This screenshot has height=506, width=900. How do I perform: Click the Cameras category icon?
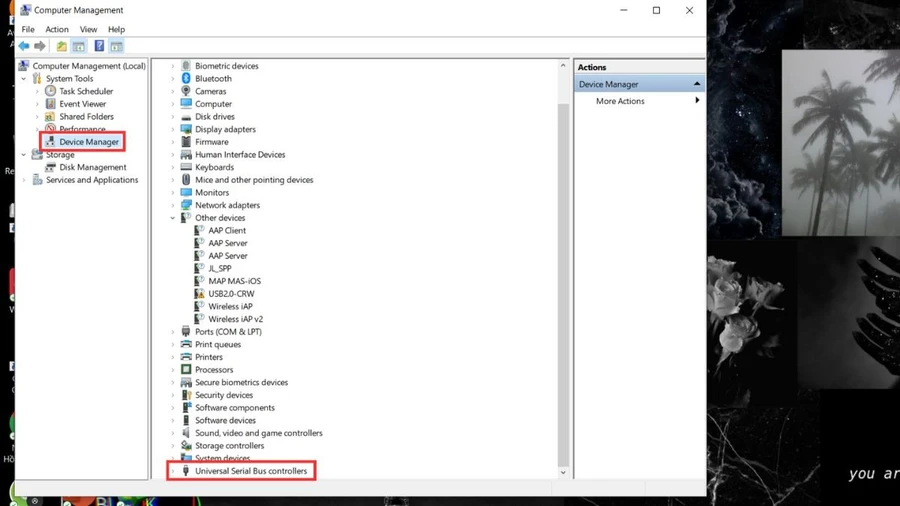[186, 91]
